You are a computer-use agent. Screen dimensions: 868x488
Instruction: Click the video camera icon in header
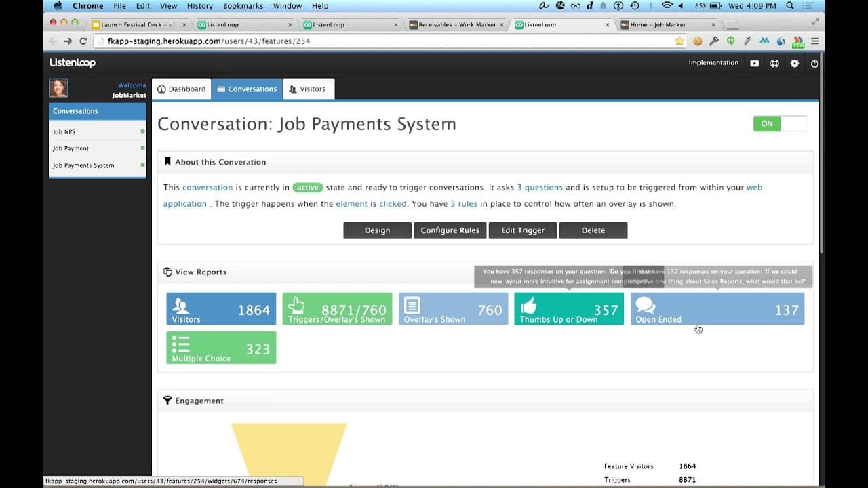[x=755, y=63]
